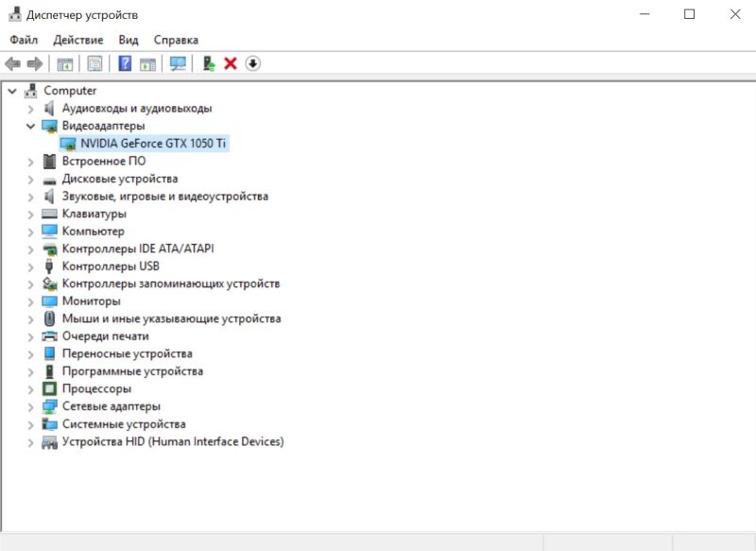Screen dimensions: 756x551
Task: Expand the Дисковые устройства category
Action: (x=30, y=180)
